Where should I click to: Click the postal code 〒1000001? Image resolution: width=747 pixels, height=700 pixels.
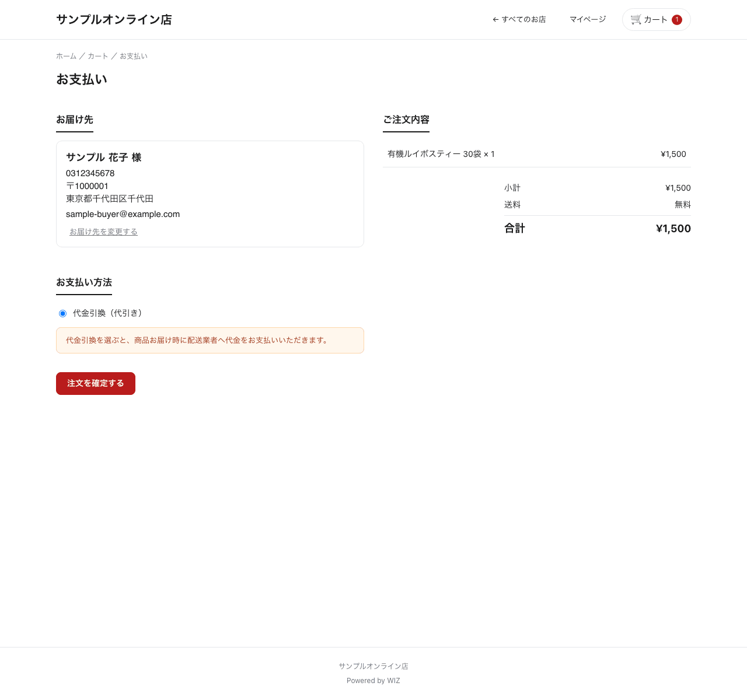pos(87,186)
